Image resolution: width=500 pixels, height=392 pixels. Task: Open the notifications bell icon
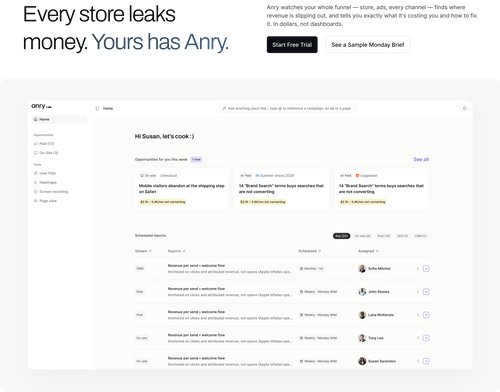click(x=464, y=108)
